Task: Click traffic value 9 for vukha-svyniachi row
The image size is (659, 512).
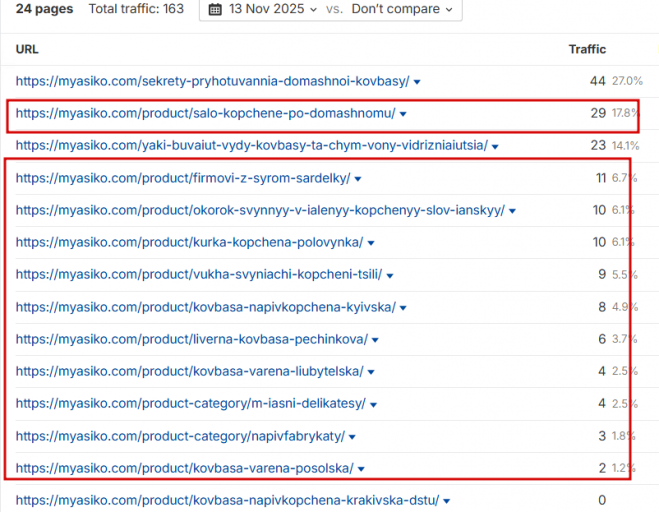Action: tap(602, 274)
